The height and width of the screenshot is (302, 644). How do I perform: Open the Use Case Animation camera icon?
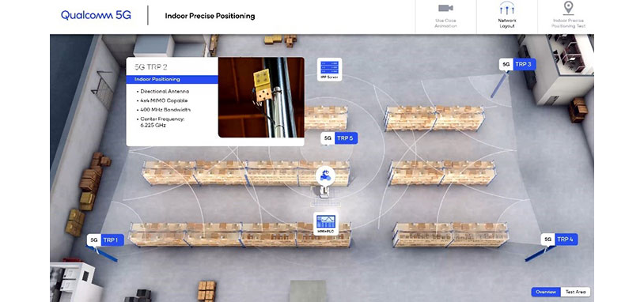coord(445,8)
